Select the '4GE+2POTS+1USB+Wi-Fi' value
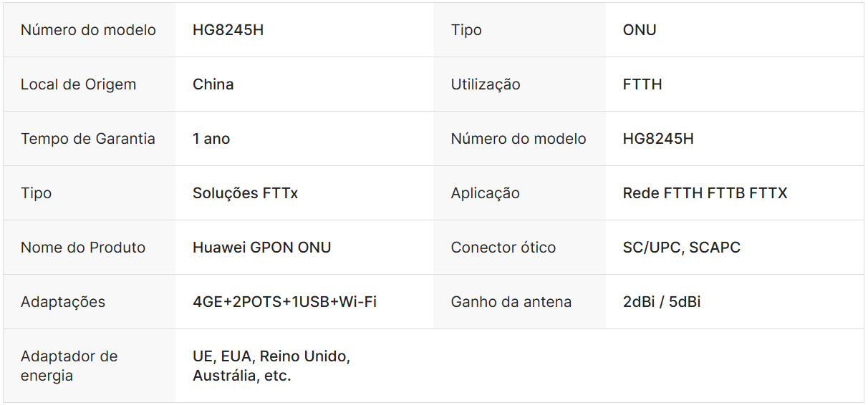This screenshot has width=868, height=405. (x=284, y=302)
